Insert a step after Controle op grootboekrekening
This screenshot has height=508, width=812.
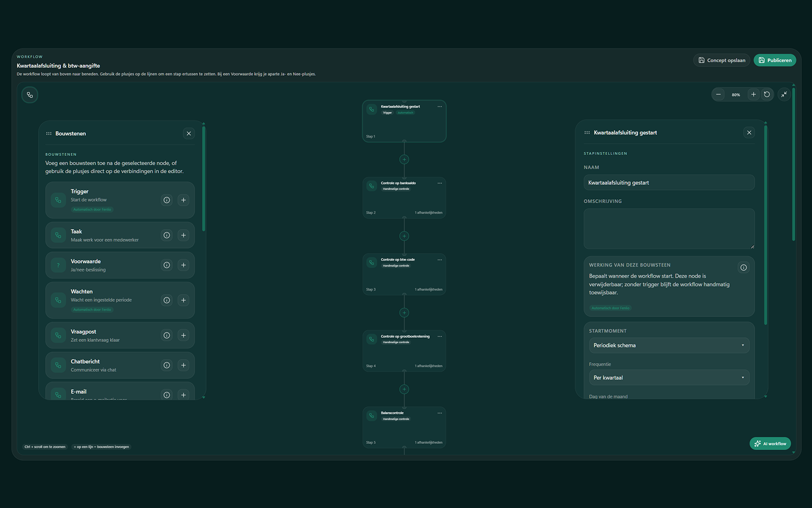coord(404,389)
